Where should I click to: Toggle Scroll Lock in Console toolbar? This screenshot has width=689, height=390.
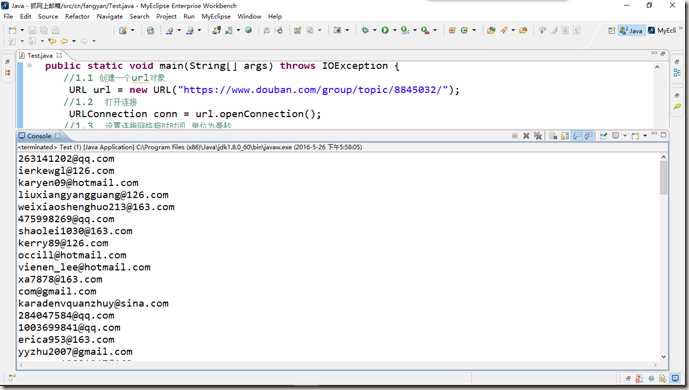pos(564,136)
